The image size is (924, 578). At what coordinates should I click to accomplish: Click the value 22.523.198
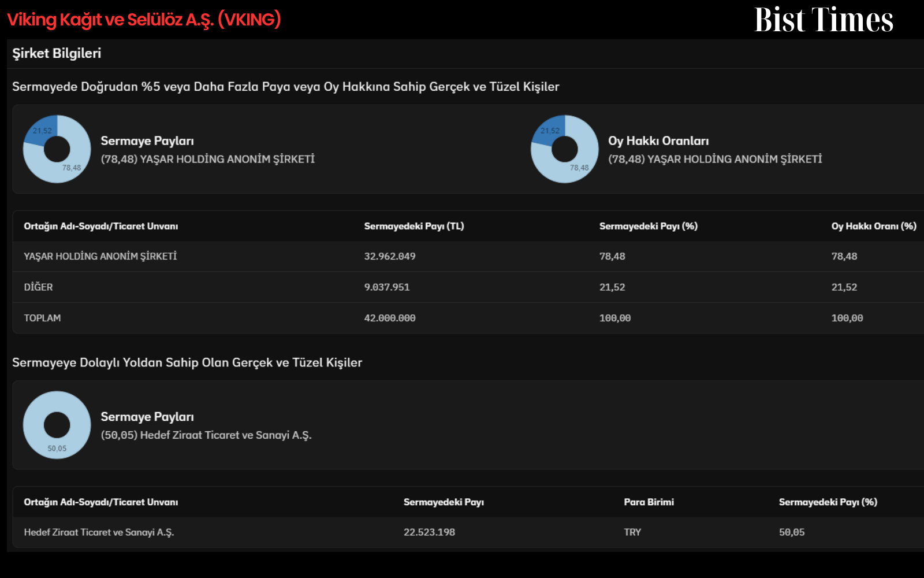pyautogui.click(x=429, y=532)
